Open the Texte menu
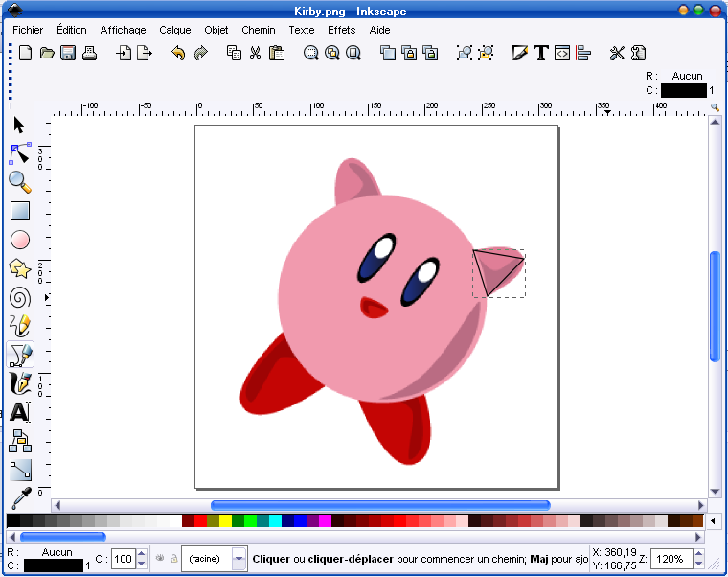The height and width of the screenshot is (577, 728). (x=302, y=30)
